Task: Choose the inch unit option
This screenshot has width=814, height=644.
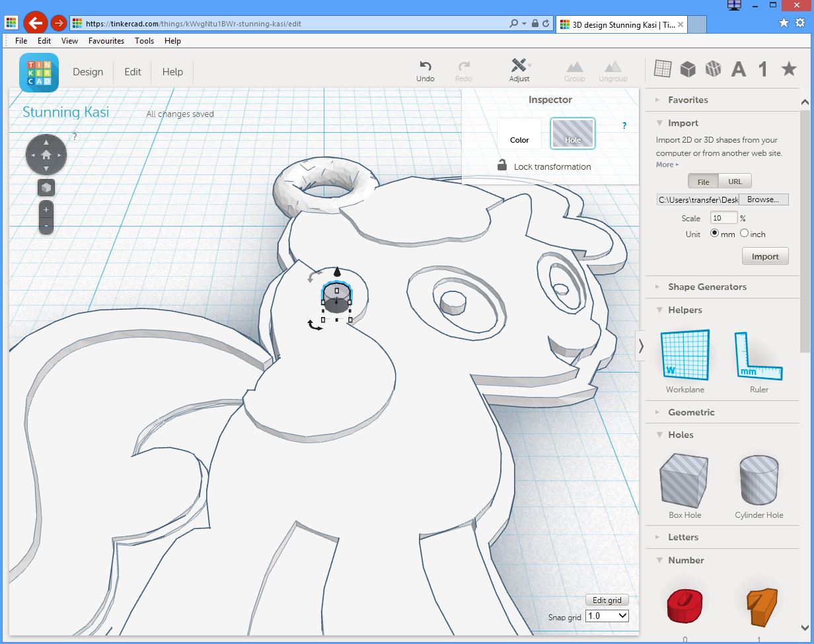Action: 745,234
